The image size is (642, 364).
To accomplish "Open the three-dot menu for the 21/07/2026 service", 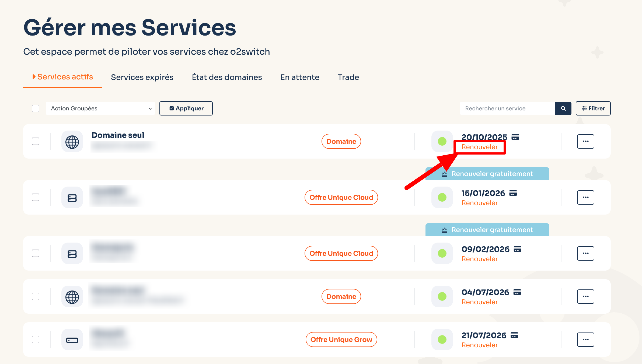I will pos(586,339).
